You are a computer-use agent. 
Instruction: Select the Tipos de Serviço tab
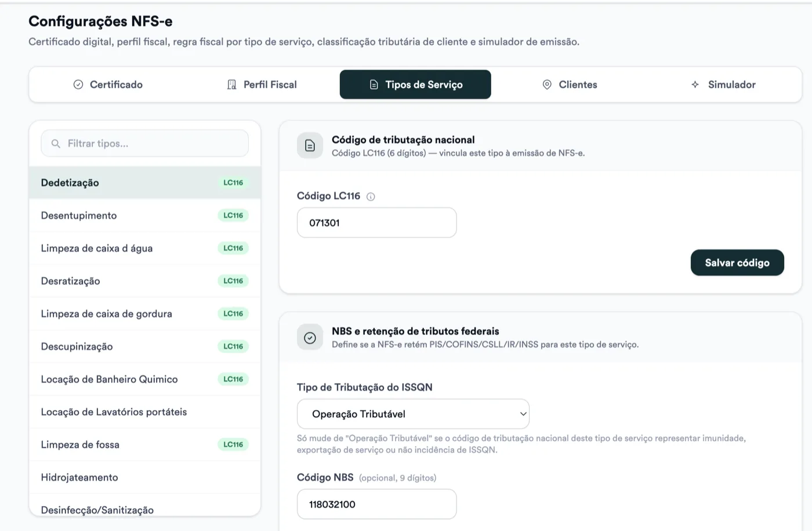click(x=415, y=85)
